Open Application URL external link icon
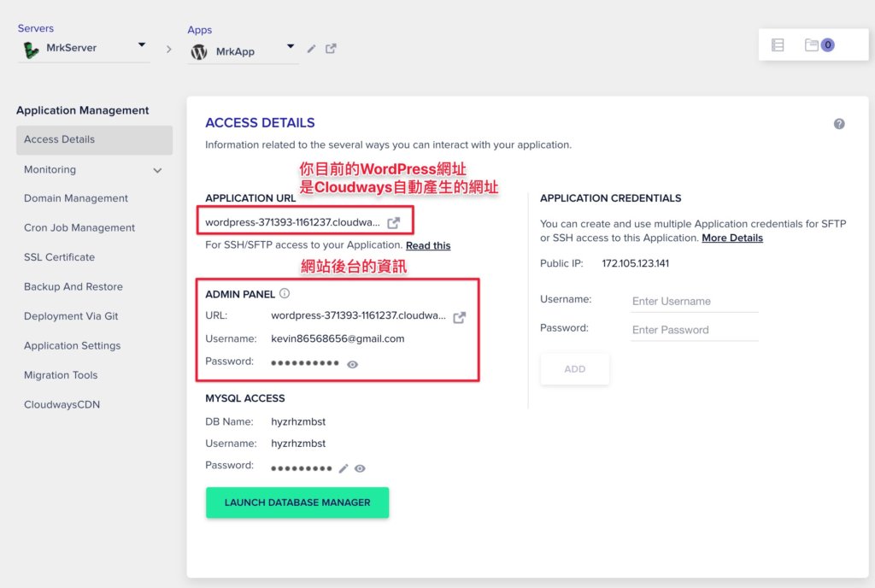 pyautogui.click(x=393, y=222)
